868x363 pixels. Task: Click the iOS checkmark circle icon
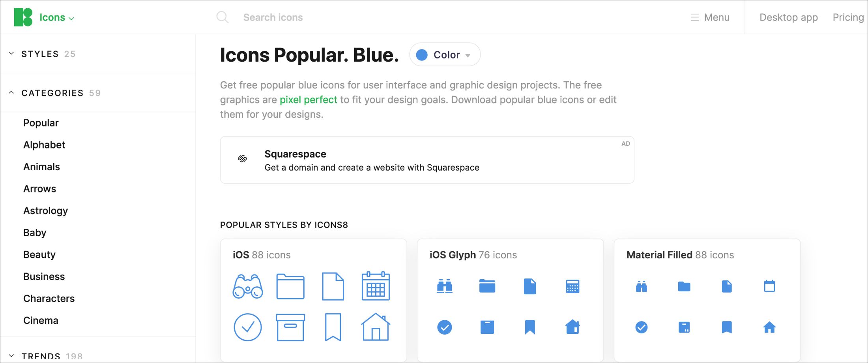247,327
